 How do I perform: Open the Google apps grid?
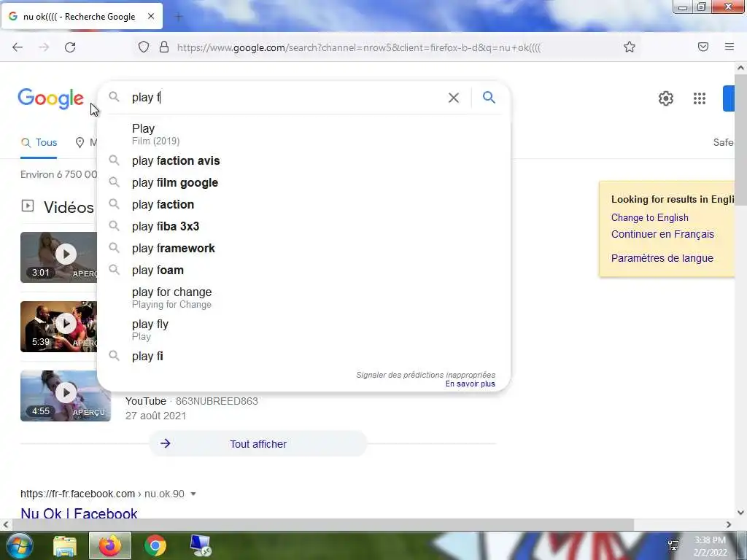pos(700,98)
